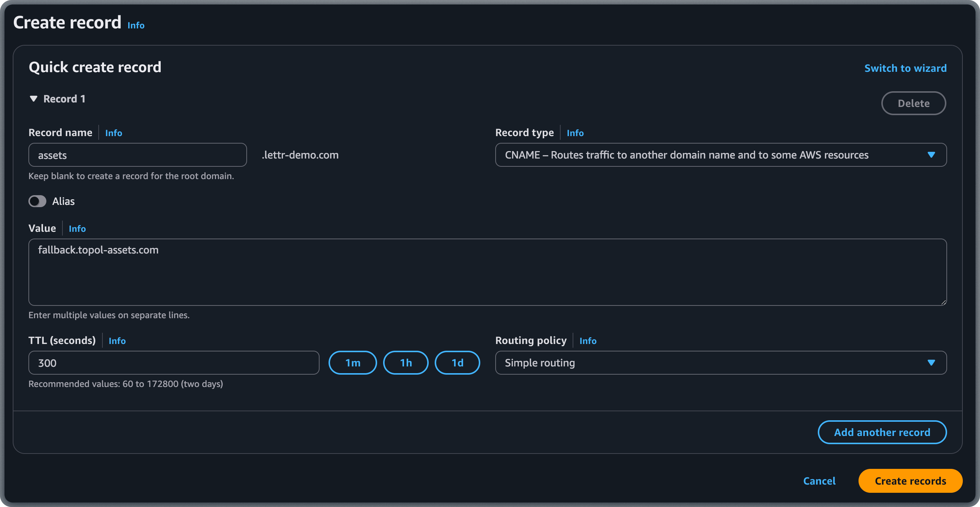Open the Info link next to Create record
The width and height of the screenshot is (980, 507).
(x=136, y=25)
